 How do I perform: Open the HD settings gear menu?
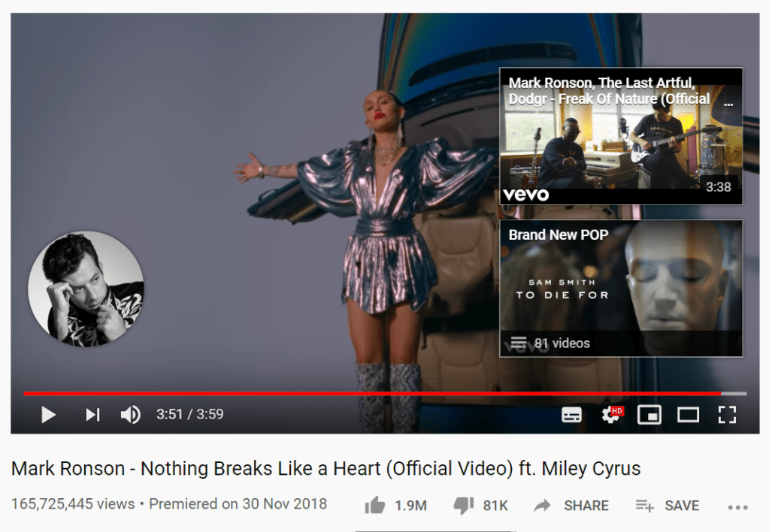[x=612, y=415]
